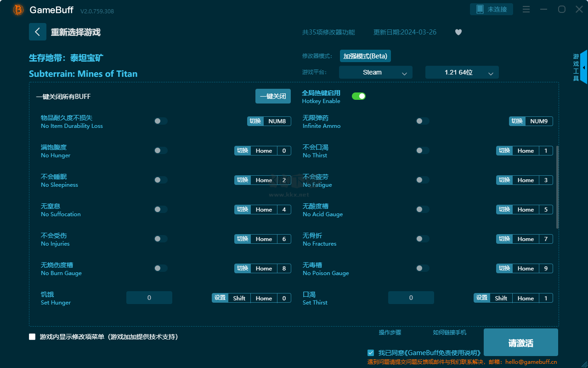Click 切换 button for No Suffocation
Image resolution: width=588 pixels, height=368 pixels.
[x=243, y=209]
